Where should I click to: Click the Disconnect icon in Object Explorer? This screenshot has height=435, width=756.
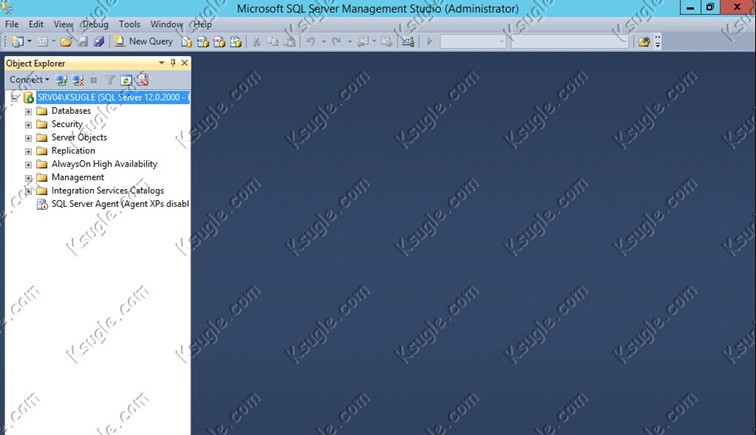(78, 80)
